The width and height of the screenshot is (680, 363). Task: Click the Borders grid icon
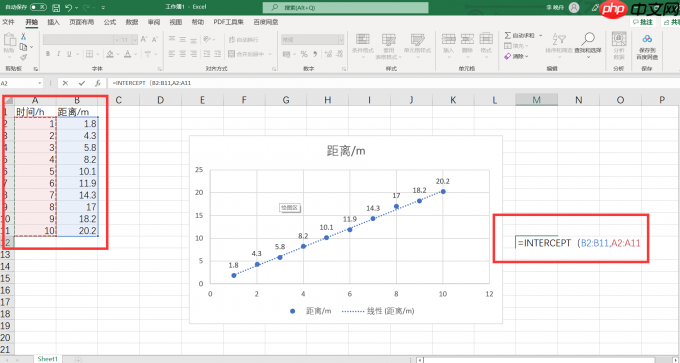tap(89, 54)
